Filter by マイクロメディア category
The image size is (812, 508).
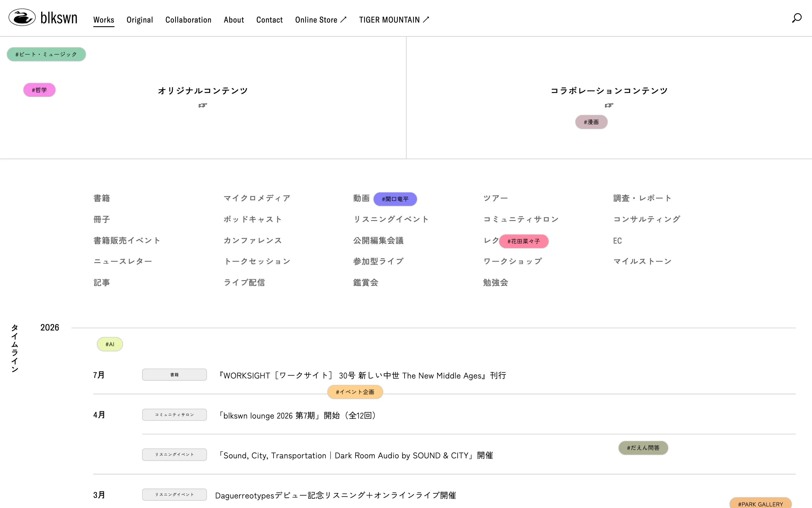coord(257,198)
